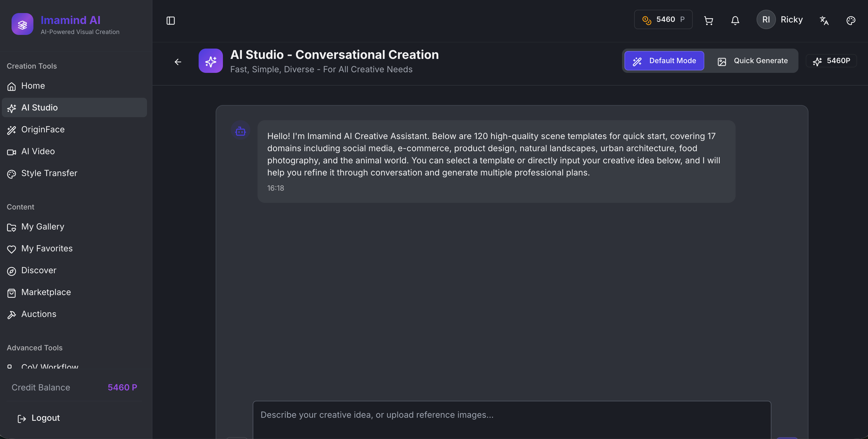Click the credits coin balance badge
The height and width of the screenshot is (439, 868).
coord(663,19)
